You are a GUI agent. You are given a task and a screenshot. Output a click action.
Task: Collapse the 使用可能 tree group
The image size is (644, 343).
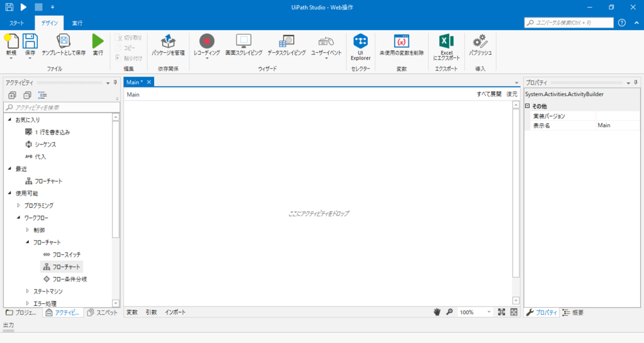[x=10, y=193]
